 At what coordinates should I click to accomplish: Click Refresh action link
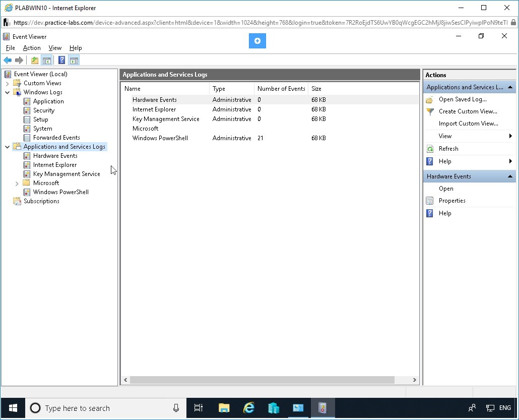(x=448, y=149)
